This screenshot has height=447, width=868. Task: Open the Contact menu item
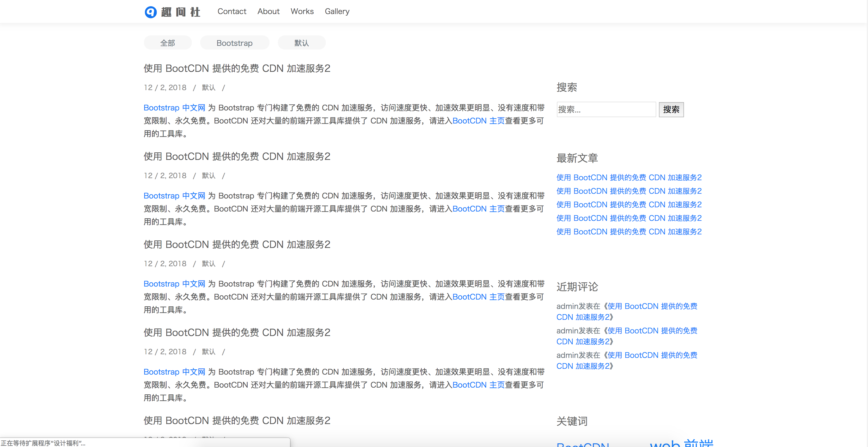click(x=231, y=11)
